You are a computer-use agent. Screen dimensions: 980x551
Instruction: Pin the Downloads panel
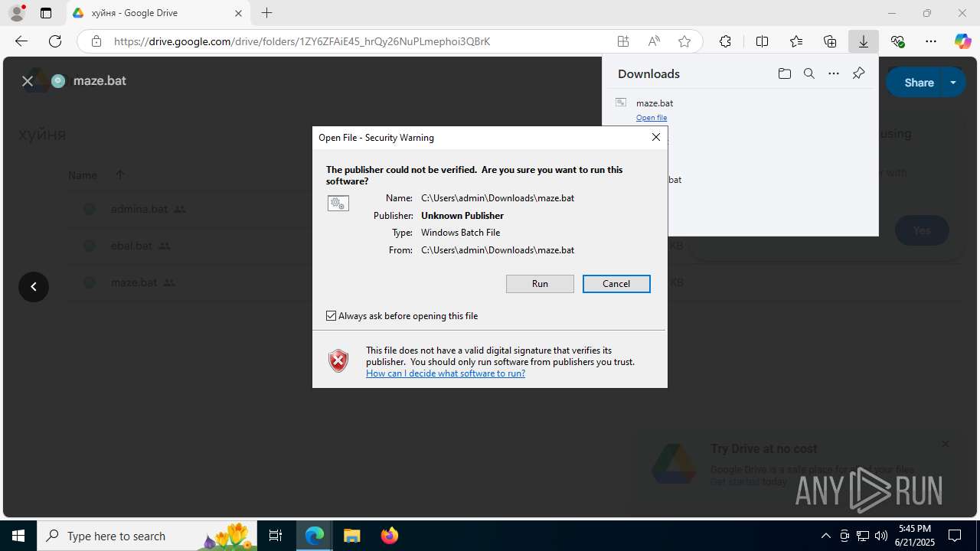coord(858,73)
